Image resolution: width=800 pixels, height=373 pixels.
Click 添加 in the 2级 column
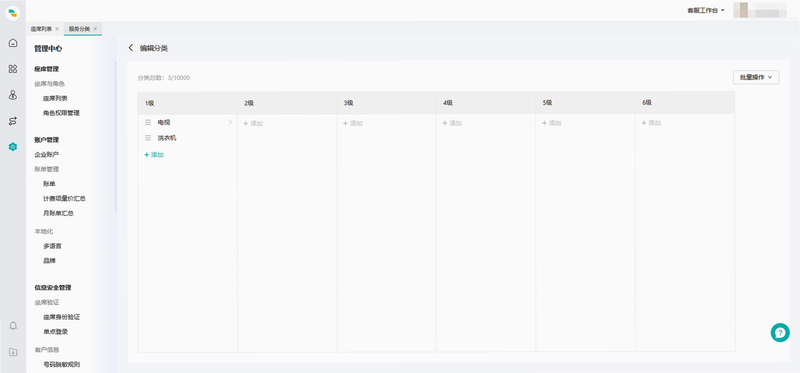click(x=253, y=123)
